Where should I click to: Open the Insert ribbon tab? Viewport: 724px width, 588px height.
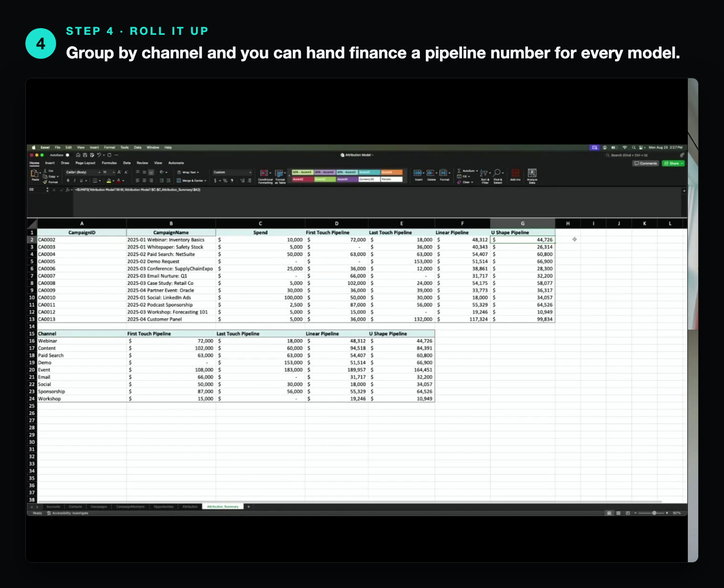tap(50, 163)
